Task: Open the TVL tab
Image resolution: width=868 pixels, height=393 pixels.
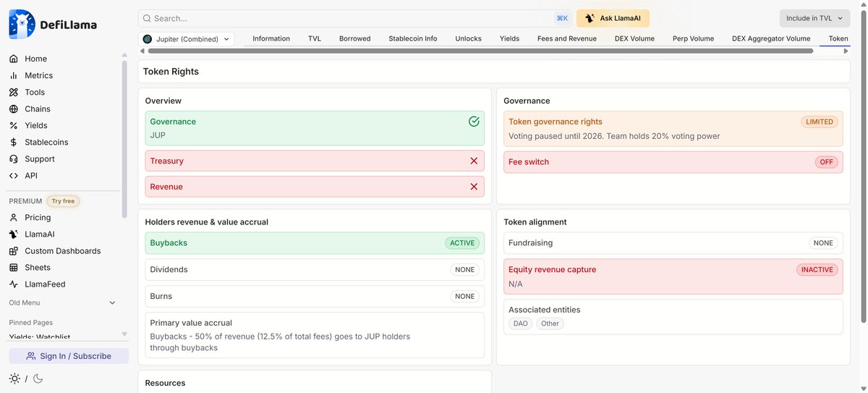Action: (315, 38)
